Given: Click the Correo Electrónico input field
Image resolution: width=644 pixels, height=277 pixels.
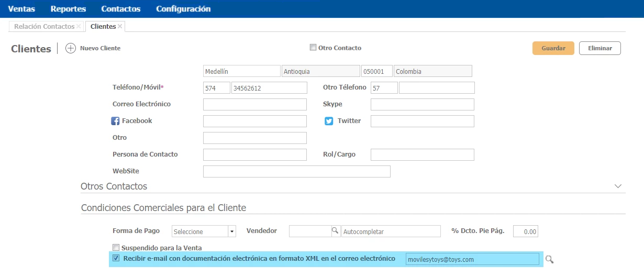Looking at the screenshot, I should pos(254,104).
